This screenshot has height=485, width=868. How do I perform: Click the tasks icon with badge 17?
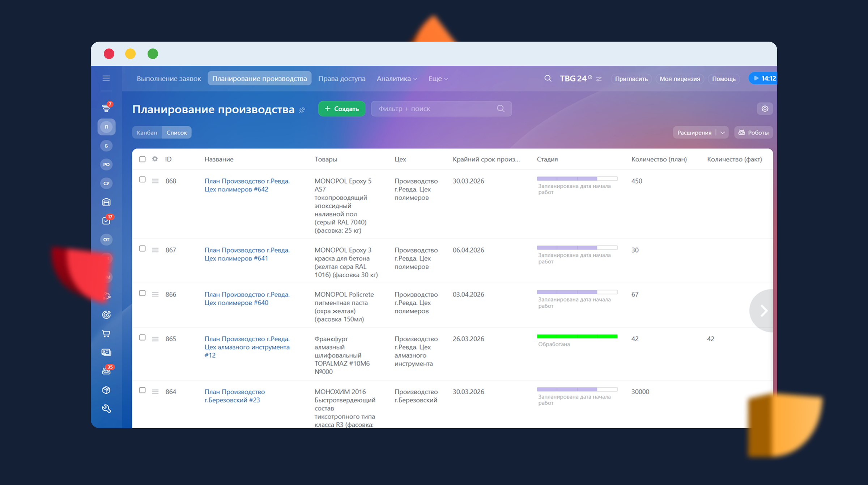pos(106,220)
